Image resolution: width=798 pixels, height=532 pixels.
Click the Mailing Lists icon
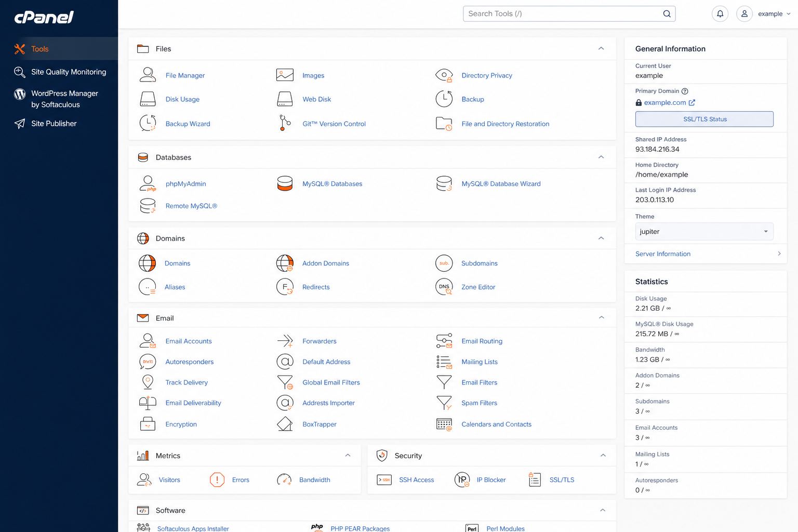[444, 362]
